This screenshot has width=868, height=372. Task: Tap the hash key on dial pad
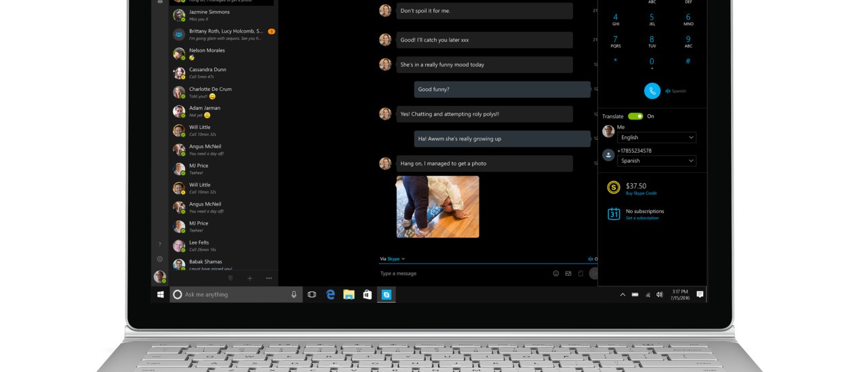click(x=688, y=61)
